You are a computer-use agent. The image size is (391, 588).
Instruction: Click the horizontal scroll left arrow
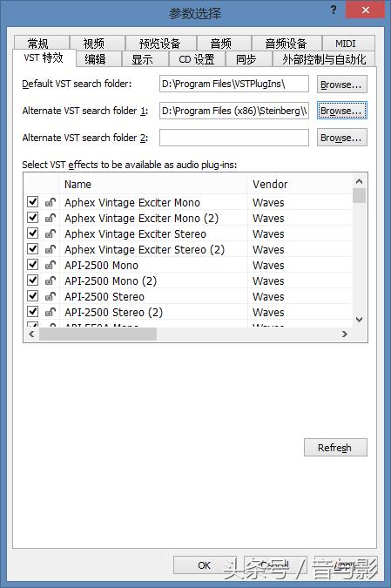click(32, 334)
